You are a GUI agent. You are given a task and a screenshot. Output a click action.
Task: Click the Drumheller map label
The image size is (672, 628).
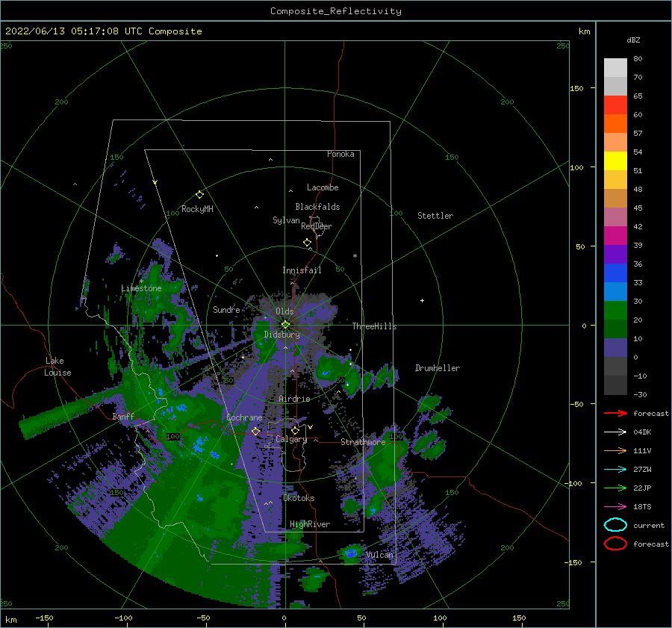[x=438, y=368]
